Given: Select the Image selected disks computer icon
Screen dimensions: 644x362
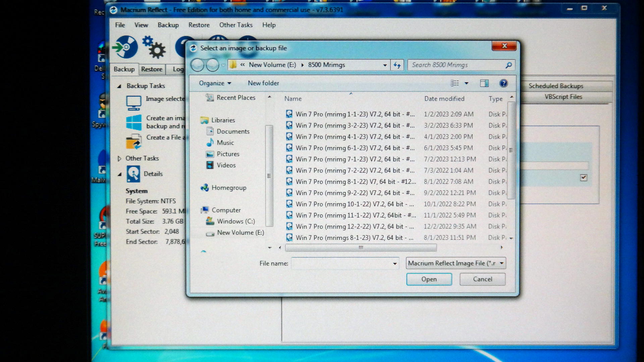Looking at the screenshot, I should coord(133,103).
